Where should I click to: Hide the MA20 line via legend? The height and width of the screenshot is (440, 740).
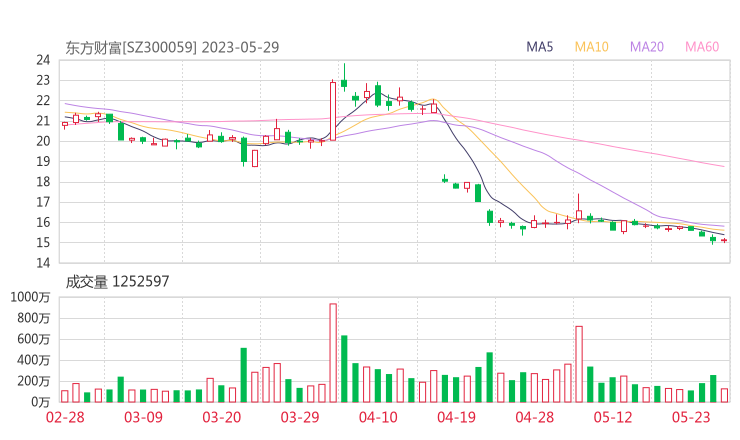(647, 47)
